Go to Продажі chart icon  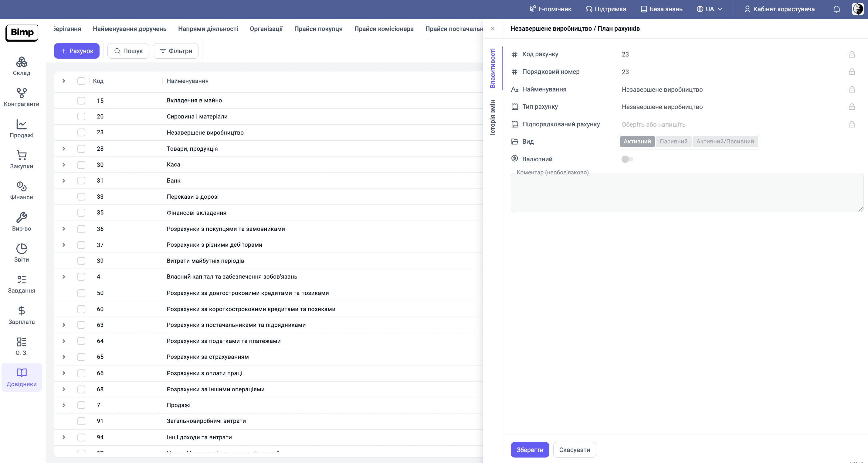point(22,125)
